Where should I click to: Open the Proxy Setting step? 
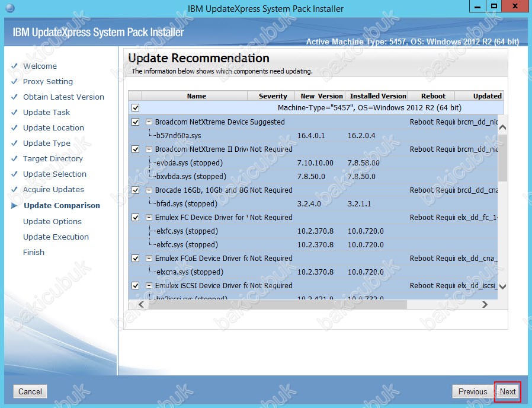click(x=48, y=81)
